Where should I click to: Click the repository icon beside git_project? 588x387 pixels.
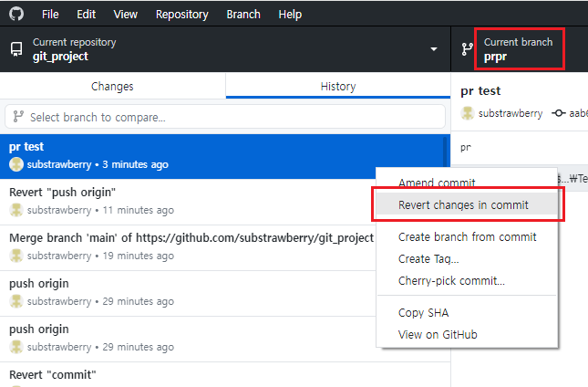[16, 49]
